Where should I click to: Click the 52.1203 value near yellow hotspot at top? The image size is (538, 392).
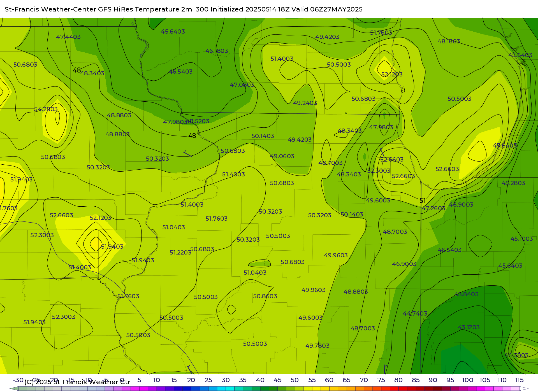point(392,74)
